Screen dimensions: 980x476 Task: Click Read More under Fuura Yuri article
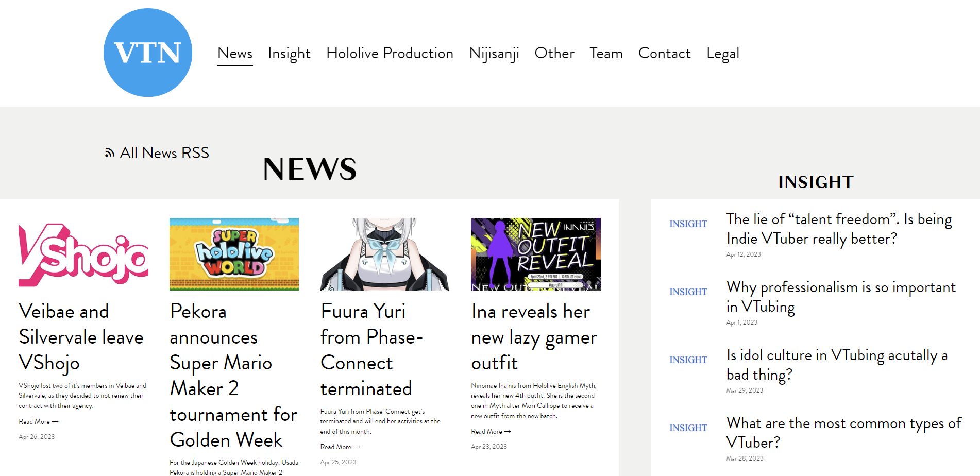point(340,447)
